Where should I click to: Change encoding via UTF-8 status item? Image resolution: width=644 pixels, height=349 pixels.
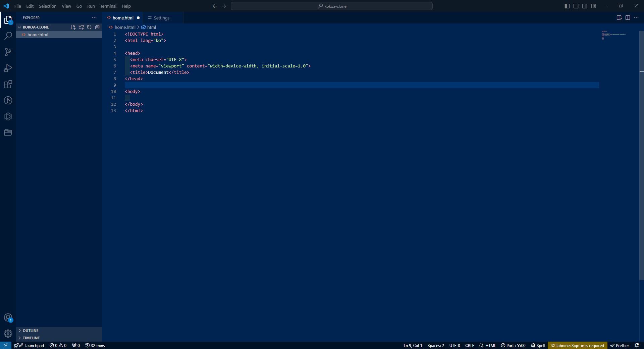point(454,345)
